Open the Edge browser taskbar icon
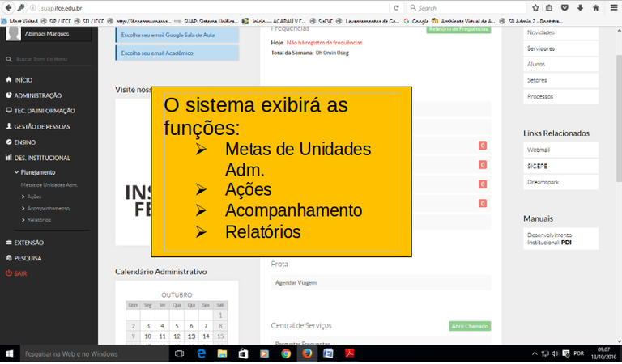 pyautogui.click(x=202, y=353)
